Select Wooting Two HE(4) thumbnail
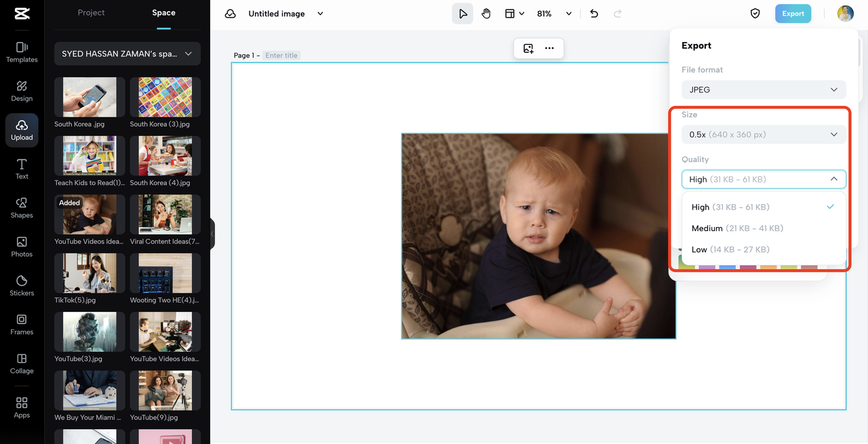 point(165,273)
